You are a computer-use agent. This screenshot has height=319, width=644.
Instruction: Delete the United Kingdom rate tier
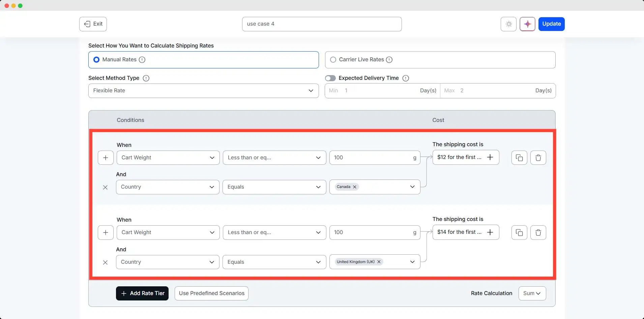(538, 232)
